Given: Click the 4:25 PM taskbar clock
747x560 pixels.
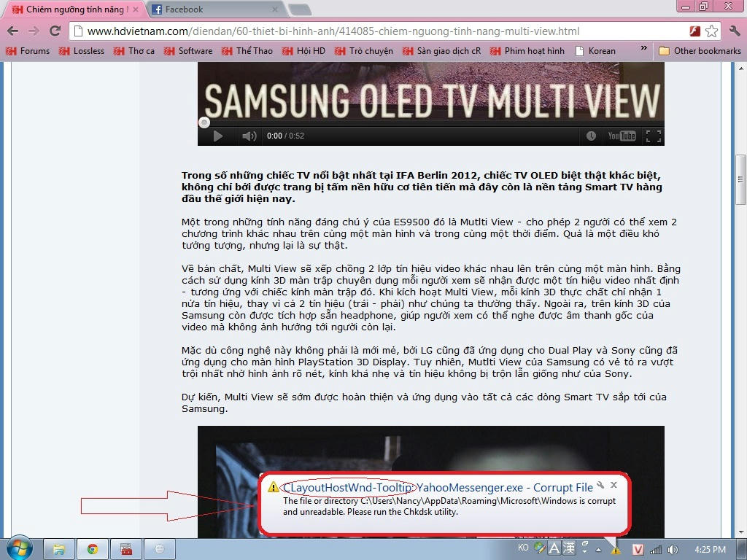Looking at the screenshot, I should coord(710,550).
